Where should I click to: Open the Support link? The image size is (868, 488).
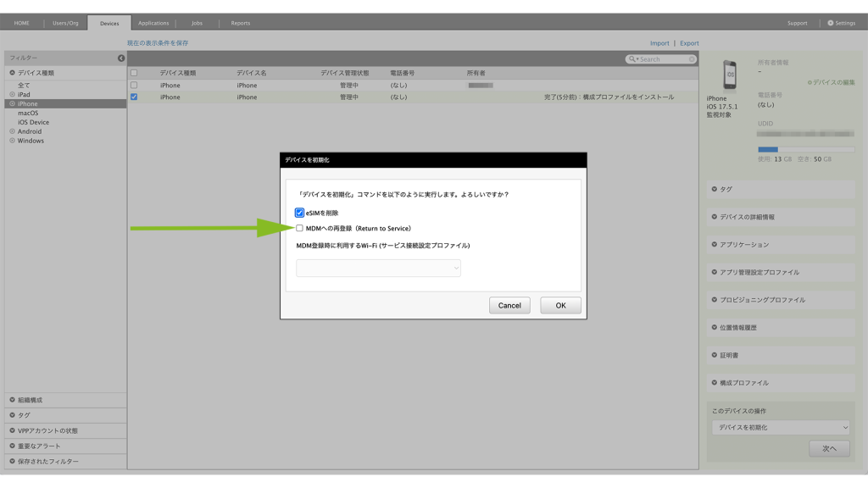797,23
